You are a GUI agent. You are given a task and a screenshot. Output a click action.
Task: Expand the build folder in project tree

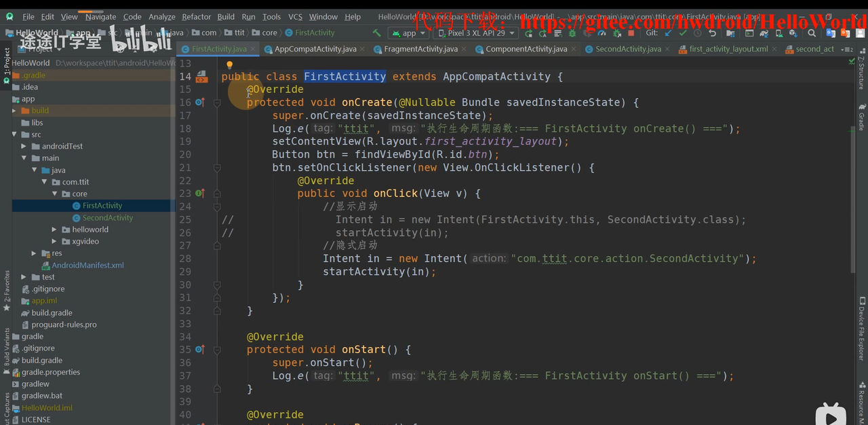(14, 111)
